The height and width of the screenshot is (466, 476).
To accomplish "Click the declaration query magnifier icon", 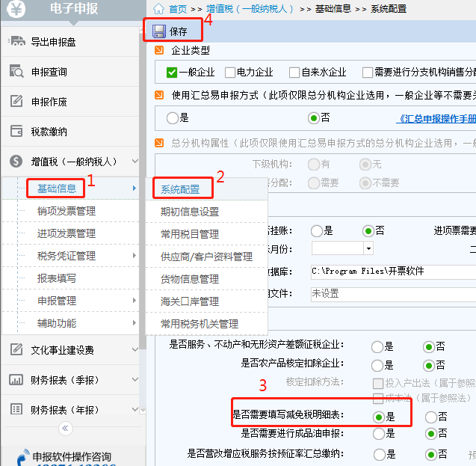I will (x=16, y=70).
